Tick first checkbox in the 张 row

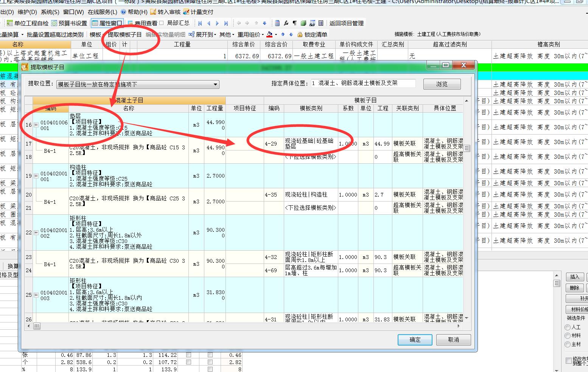tap(188, 355)
